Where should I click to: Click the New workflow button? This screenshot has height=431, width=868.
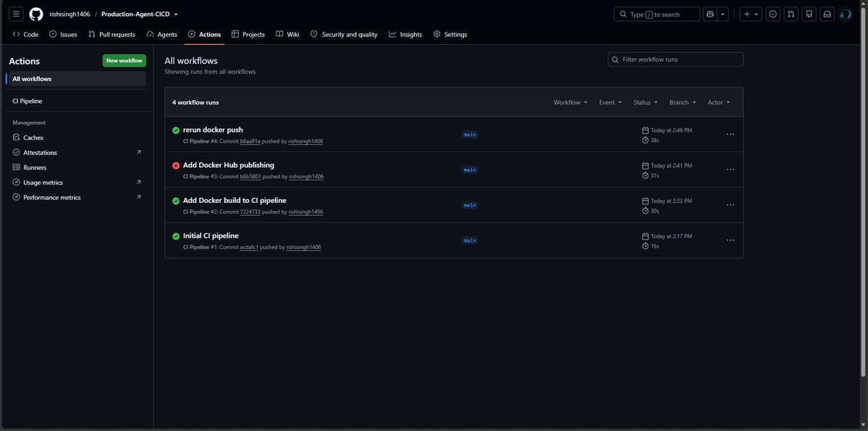pyautogui.click(x=124, y=60)
